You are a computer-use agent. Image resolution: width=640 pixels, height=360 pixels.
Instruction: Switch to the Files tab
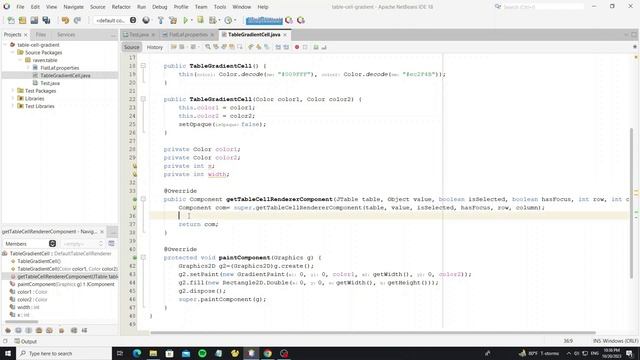pos(41,35)
